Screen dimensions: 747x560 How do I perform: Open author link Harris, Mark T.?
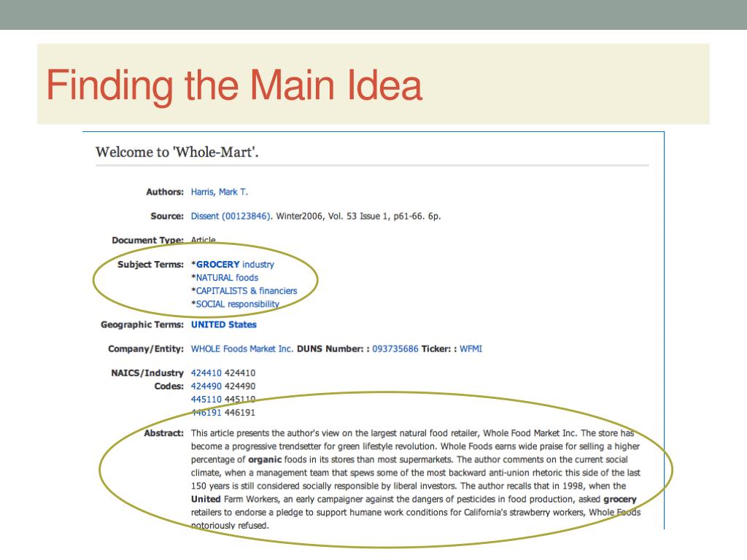(x=219, y=192)
